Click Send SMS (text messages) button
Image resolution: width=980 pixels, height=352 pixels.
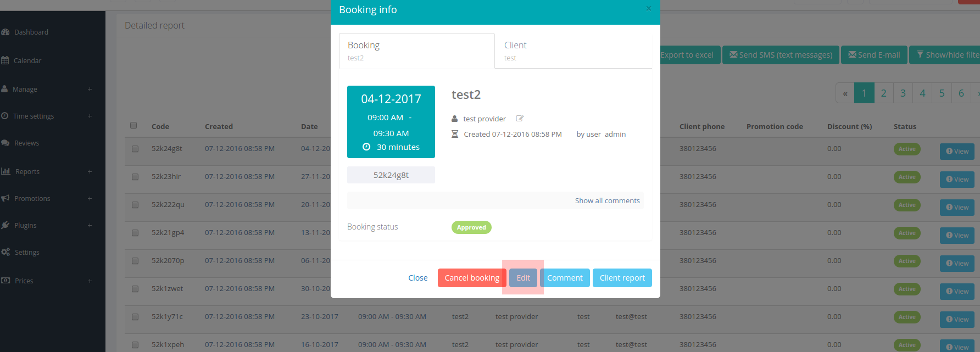(780, 55)
